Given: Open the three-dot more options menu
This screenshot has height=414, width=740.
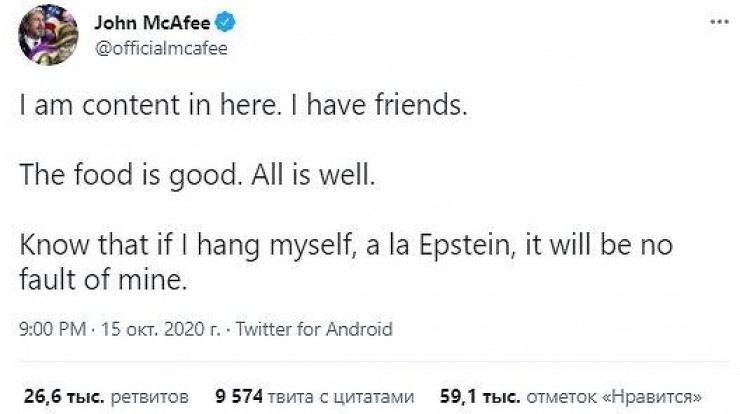Looking at the screenshot, I should tap(717, 22).
